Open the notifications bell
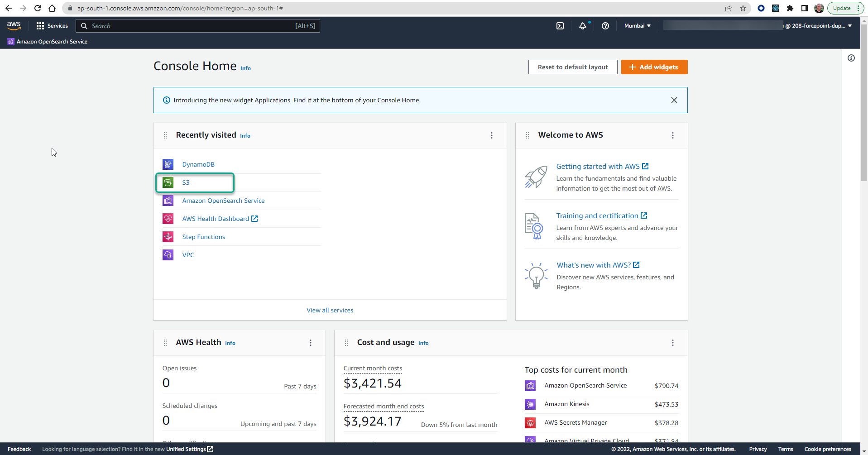Viewport: 868px width, 455px height. [583, 26]
